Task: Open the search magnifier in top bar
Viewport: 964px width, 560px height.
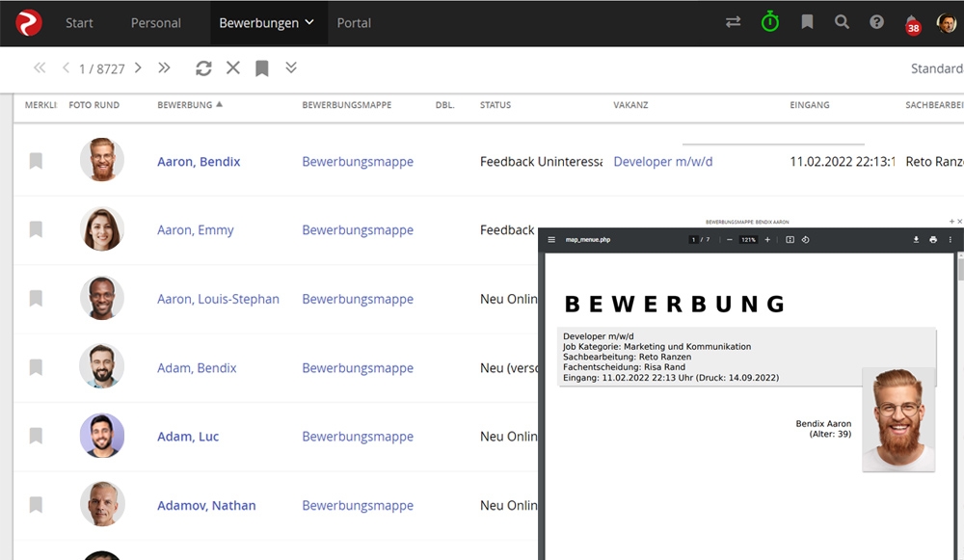Action: [842, 22]
